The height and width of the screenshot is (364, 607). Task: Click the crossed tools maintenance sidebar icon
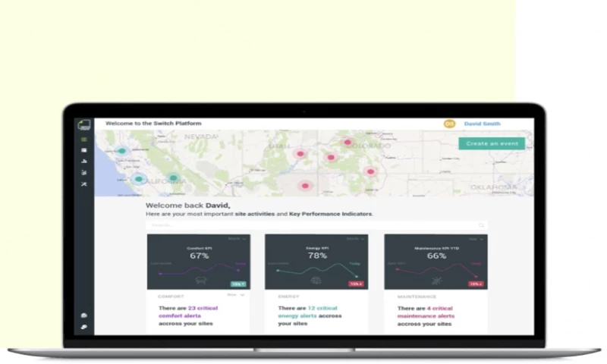pyautogui.click(x=84, y=184)
